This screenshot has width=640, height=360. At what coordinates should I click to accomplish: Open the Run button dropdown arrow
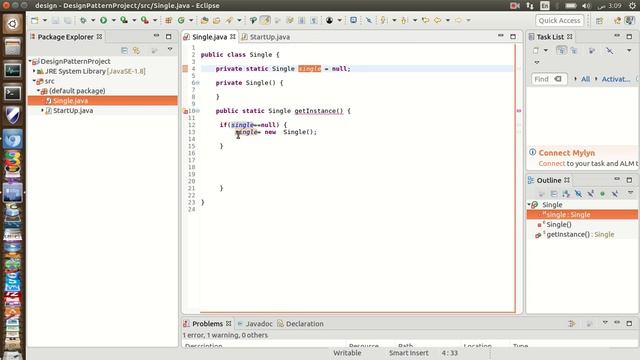point(113,20)
